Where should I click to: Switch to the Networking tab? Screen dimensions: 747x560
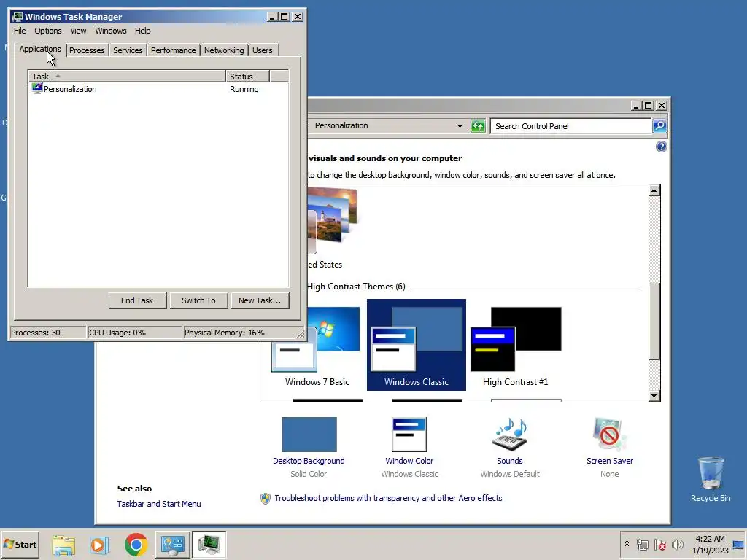point(224,50)
